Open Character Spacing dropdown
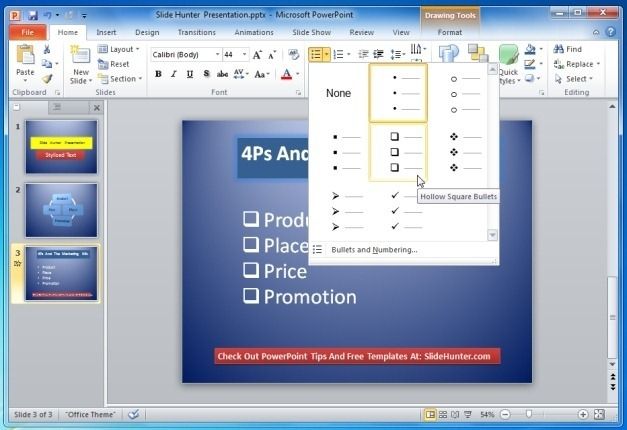The width and height of the screenshot is (627, 430). click(x=241, y=74)
